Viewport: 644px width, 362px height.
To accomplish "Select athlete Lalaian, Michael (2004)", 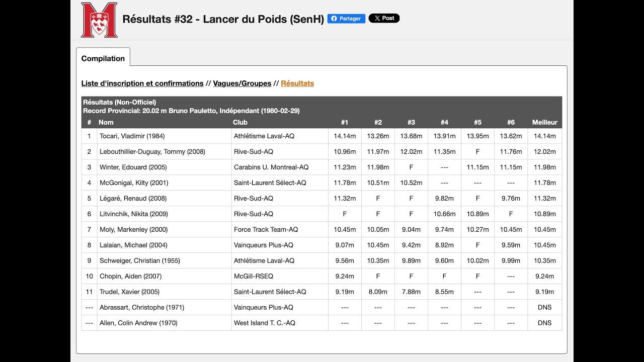I will (133, 245).
